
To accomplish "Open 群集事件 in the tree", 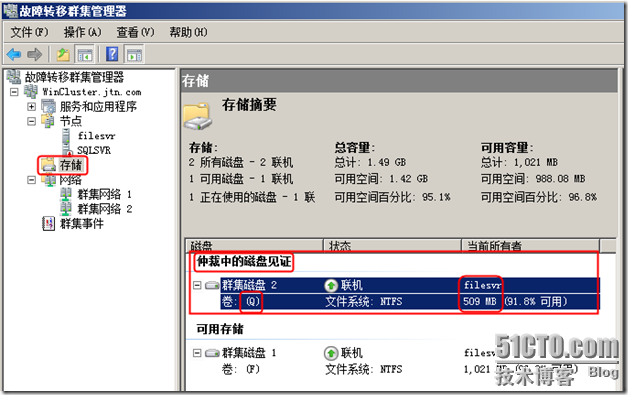I will [x=82, y=224].
